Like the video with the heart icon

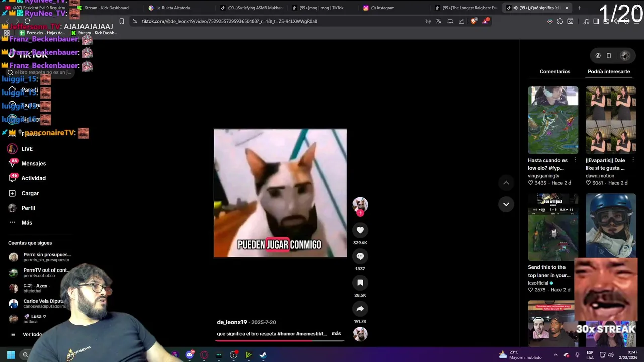click(x=360, y=230)
